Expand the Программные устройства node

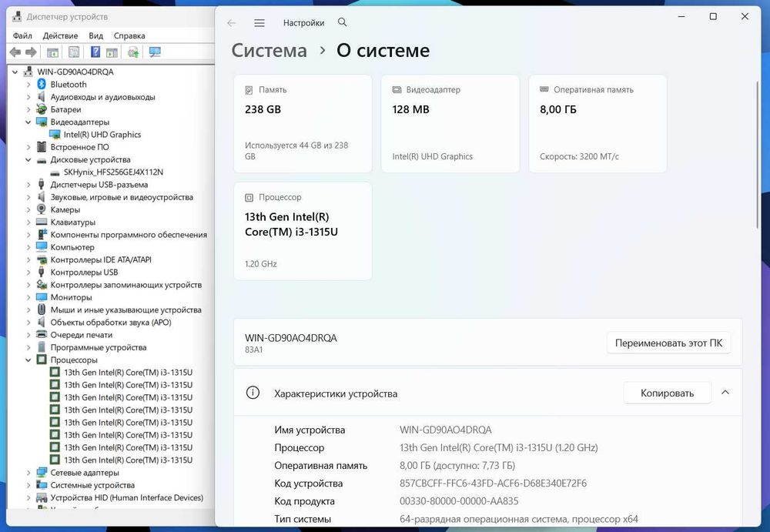click(x=28, y=347)
